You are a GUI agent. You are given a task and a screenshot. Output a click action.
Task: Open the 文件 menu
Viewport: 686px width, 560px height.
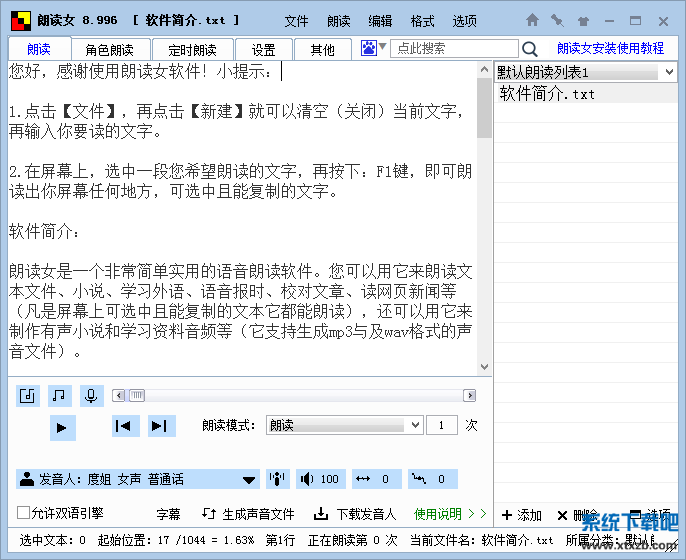pyautogui.click(x=296, y=21)
